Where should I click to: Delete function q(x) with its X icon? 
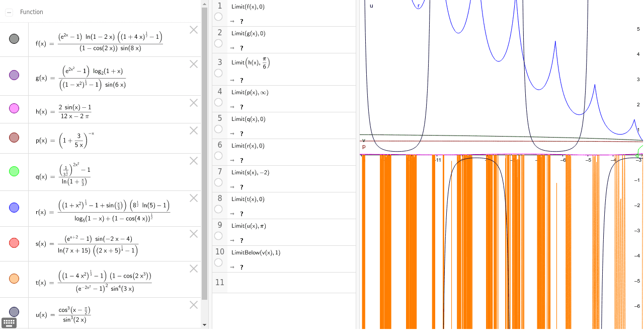click(194, 161)
